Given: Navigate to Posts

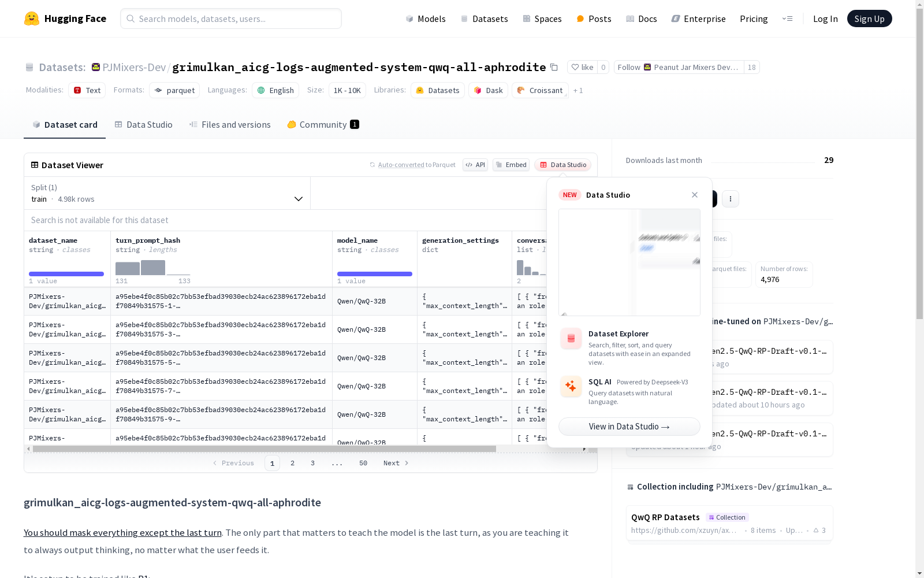Looking at the screenshot, I should (594, 18).
